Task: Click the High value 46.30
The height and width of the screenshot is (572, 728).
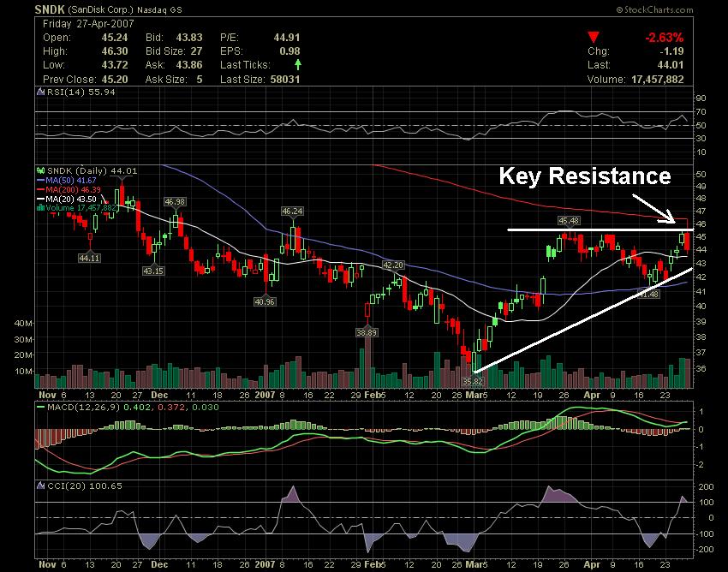Action: [115, 51]
